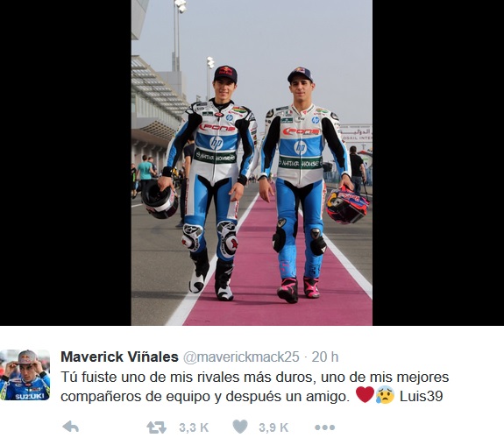
Task: View the 3,3 K retweet count
Action: pyautogui.click(x=194, y=427)
